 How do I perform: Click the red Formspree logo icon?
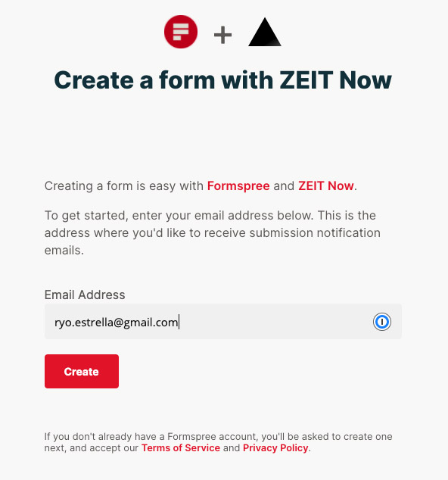coord(181,32)
